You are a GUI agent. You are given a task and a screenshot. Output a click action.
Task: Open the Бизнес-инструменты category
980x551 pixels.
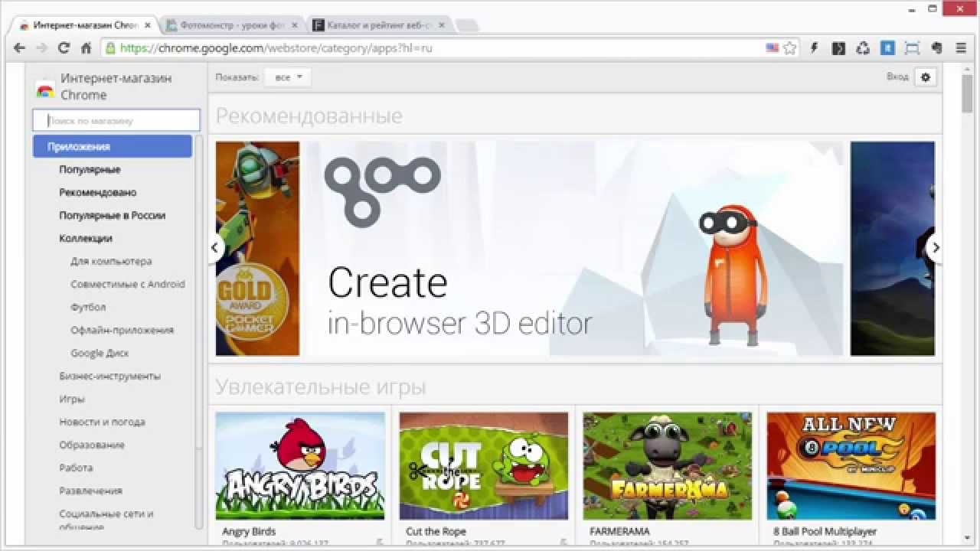[110, 376]
